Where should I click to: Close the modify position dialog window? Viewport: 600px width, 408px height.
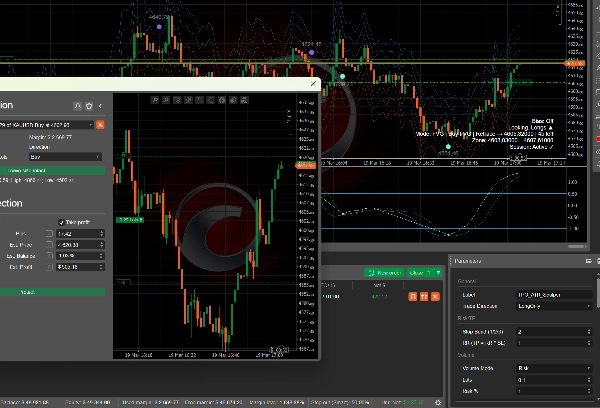tap(313, 83)
